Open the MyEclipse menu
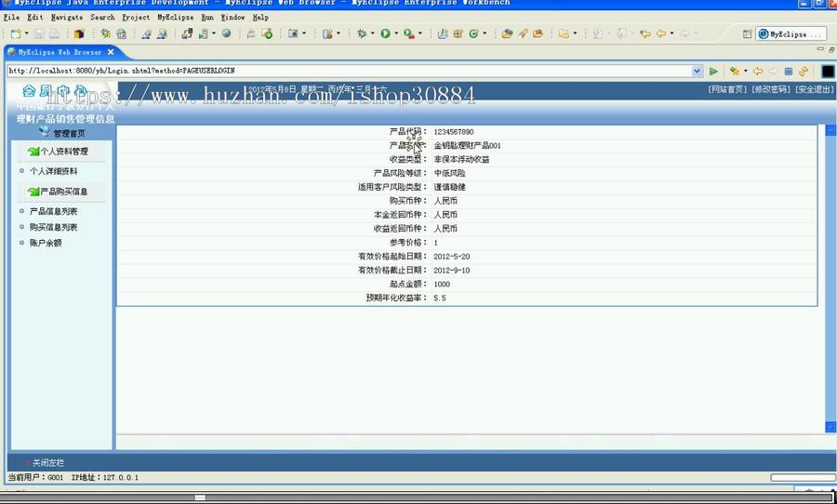The image size is (837, 504). point(175,17)
